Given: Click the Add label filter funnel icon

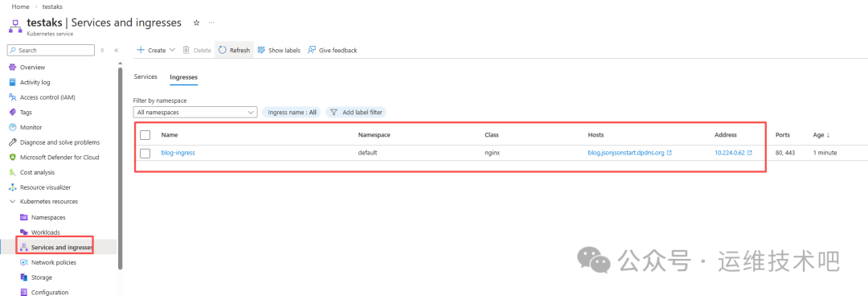Looking at the screenshot, I should pos(334,112).
